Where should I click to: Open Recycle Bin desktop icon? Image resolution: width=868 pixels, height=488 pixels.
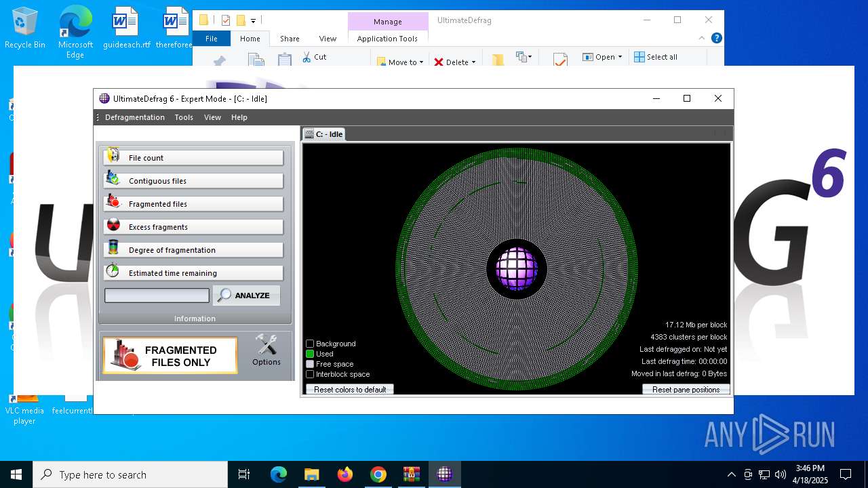coord(25,28)
